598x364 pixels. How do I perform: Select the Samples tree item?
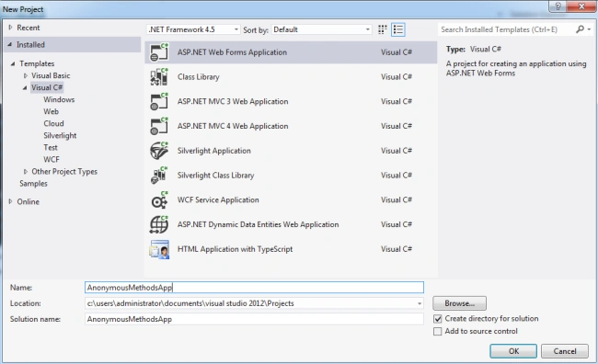pyautogui.click(x=33, y=183)
